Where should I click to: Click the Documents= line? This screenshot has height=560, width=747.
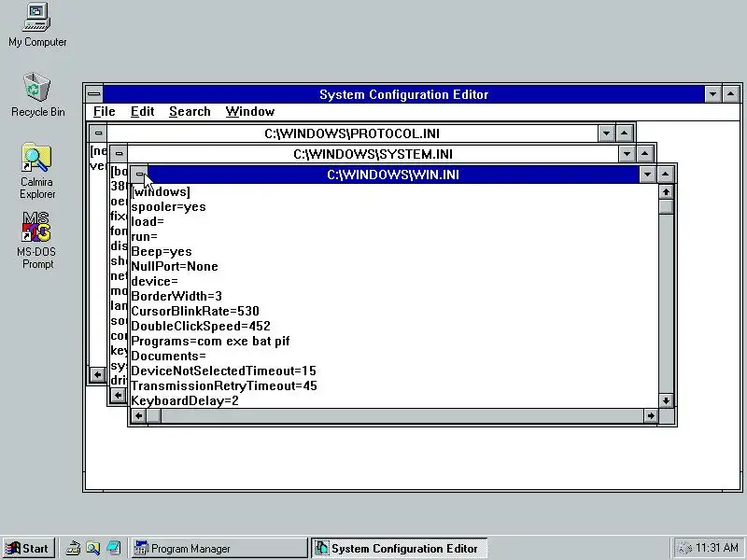coord(169,356)
